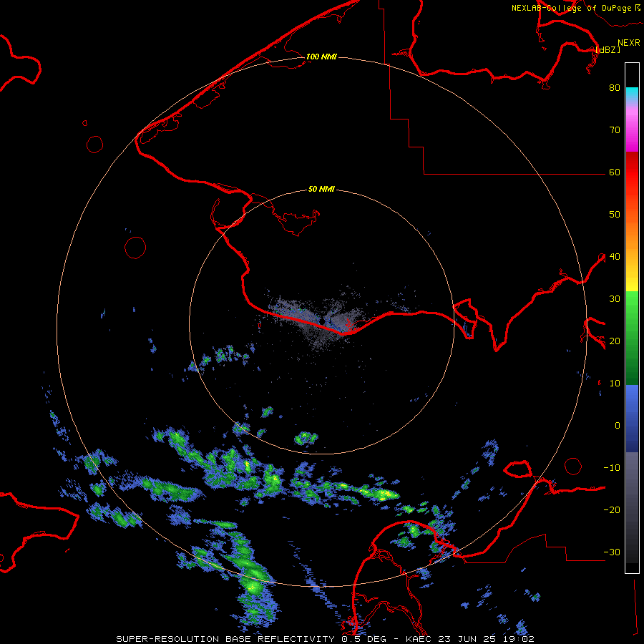The image size is (644, 644).
Task: Click the 70 value on the color scale
Action: point(615,130)
